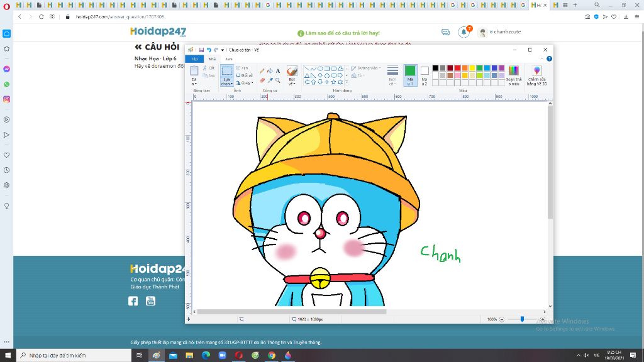Select the Fill with color bucket tool
Viewport: 644px width, 362px height.
pyautogui.click(x=270, y=71)
